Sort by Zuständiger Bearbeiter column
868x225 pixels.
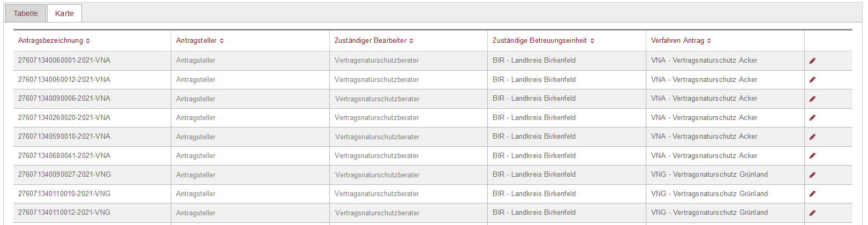[411, 41]
